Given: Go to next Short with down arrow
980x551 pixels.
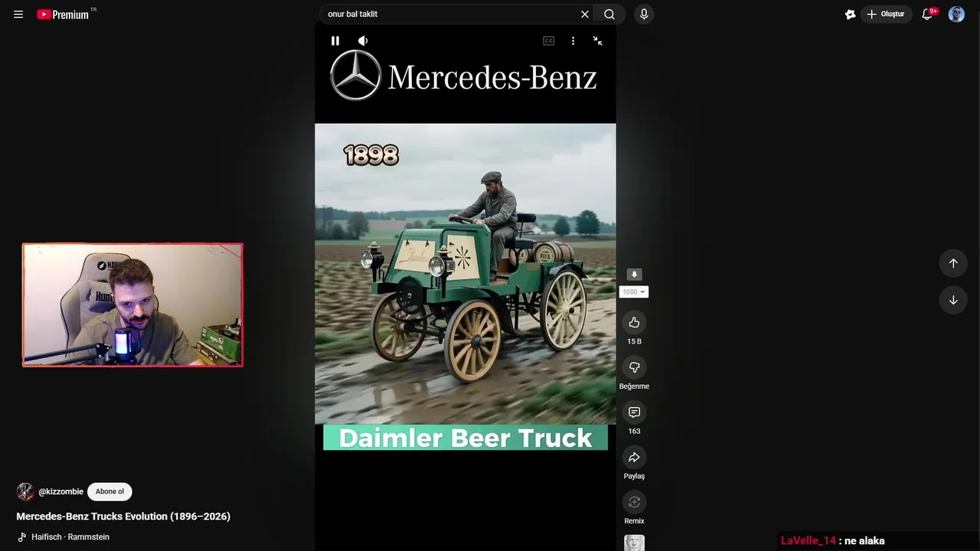Looking at the screenshot, I should pos(953,300).
